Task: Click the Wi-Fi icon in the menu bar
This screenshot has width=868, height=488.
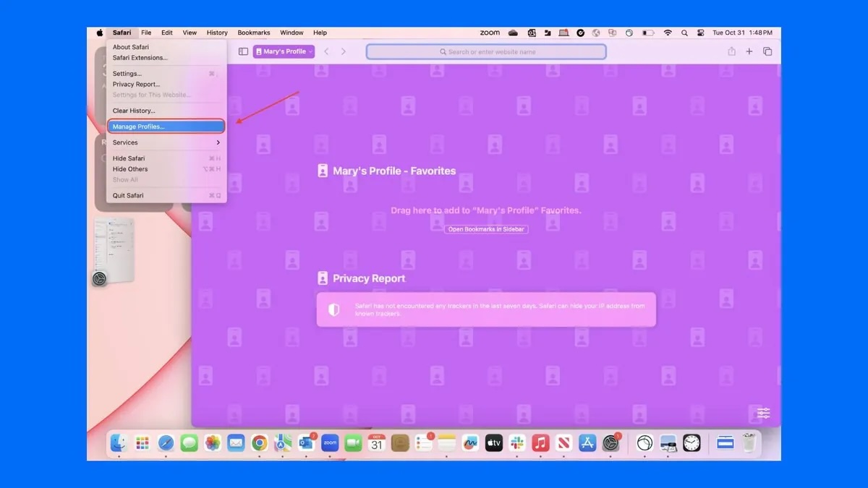Action: point(668,33)
